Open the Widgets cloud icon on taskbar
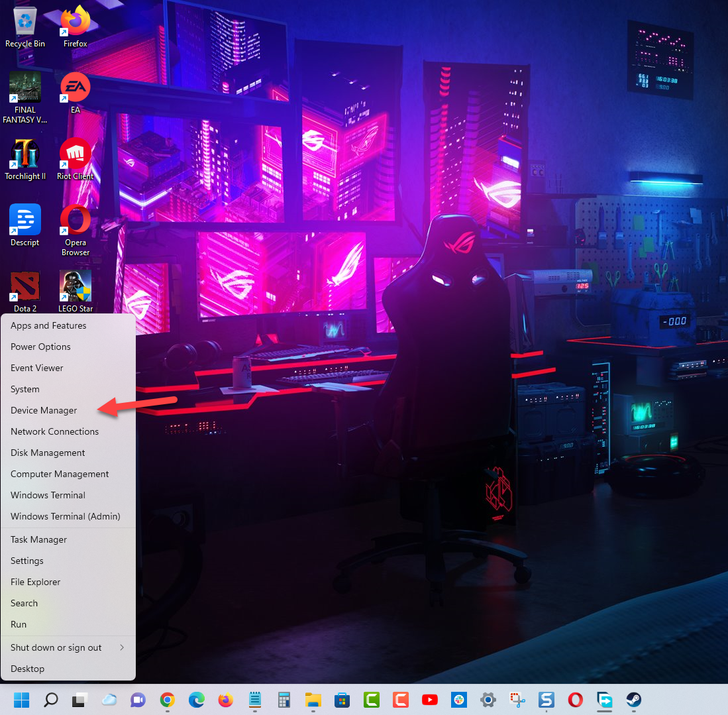The height and width of the screenshot is (715, 728). (x=109, y=700)
